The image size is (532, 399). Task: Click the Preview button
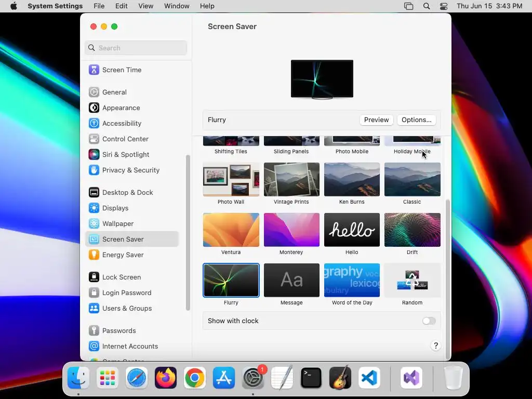click(376, 120)
